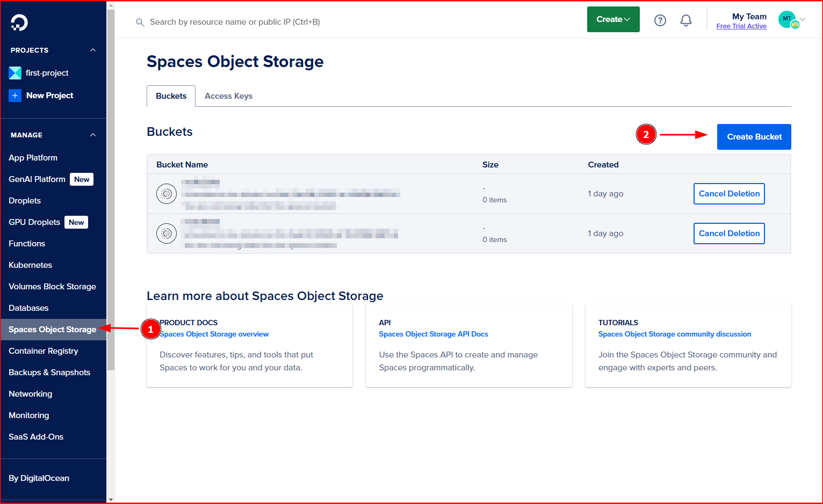Click the sidebar vertical scrollbar thumb
The height and width of the screenshot is (504, 823).
click(x=111, y=189)
